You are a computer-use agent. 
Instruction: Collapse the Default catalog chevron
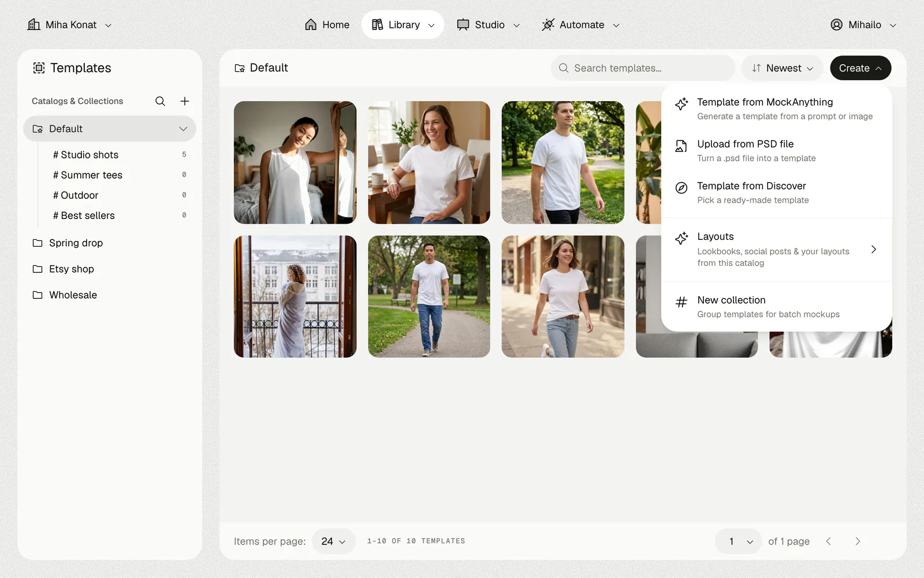(x=183, y=129)
